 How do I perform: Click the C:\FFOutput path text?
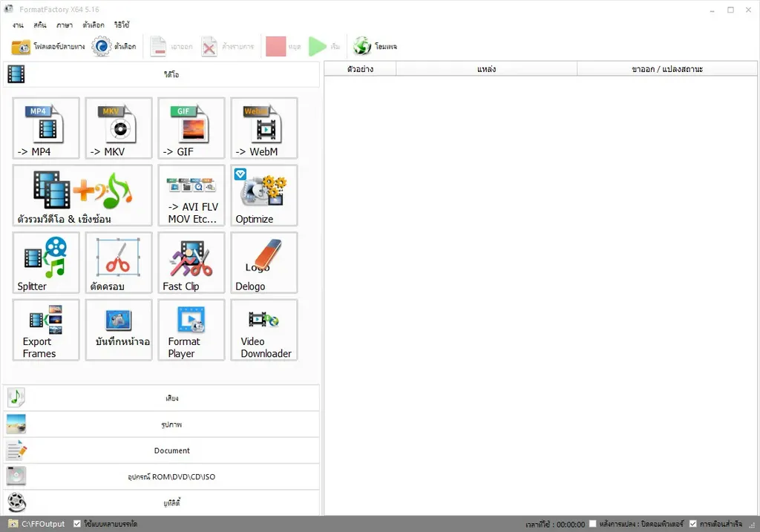pyautogui.click(x=43, y=524)
